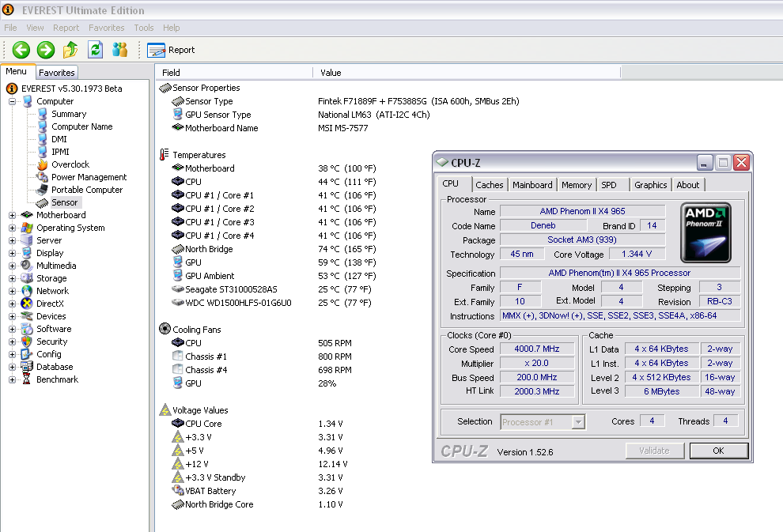Viewport: 783px width, 532px height.
Task: Open the Help menu
Action: tap(172, 28)
